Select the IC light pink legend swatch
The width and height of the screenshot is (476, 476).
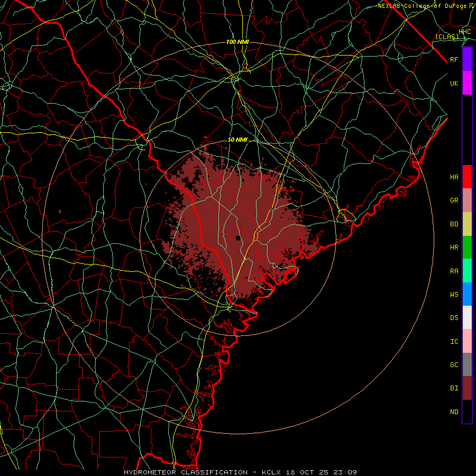[467, 341]
